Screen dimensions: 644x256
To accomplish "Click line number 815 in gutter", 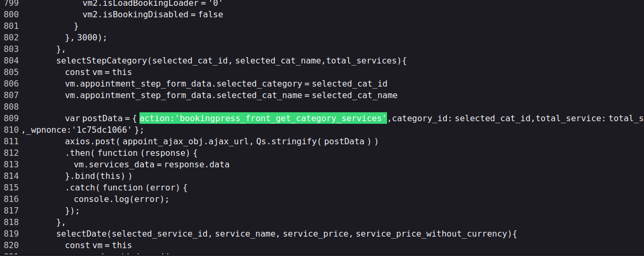I will [x=11, y=187].
